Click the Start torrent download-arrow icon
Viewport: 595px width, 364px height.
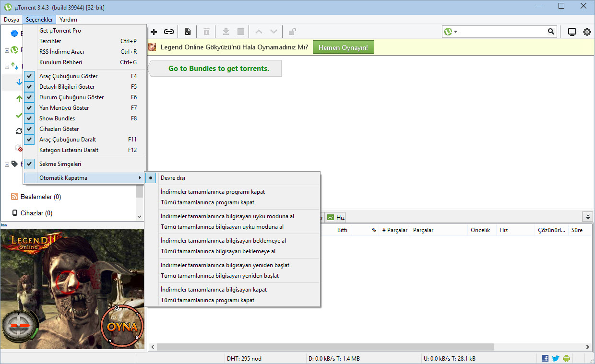(x=226, y=32)
